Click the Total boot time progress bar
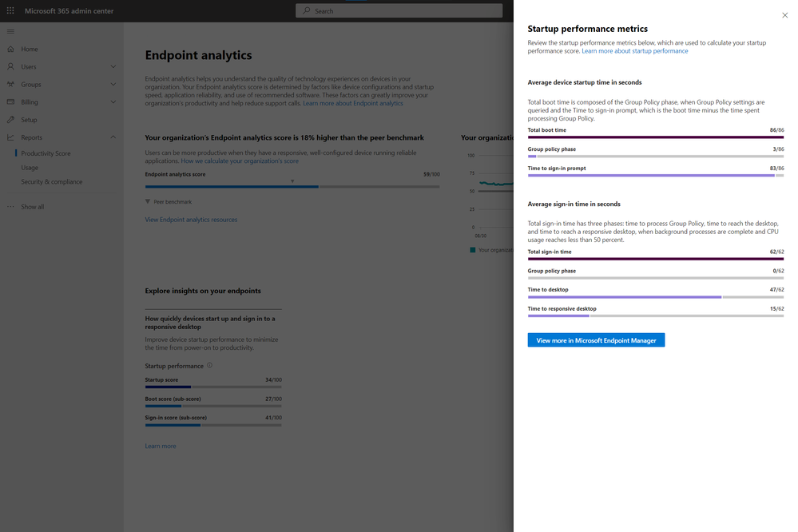Viewport: 798px width, 532px height. [655, 137]
